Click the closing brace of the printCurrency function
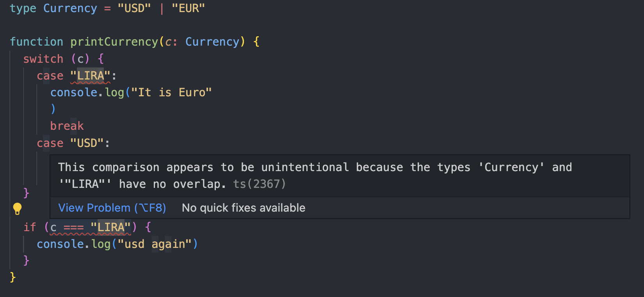Viewport: 644px width, 297px height. 13,277
